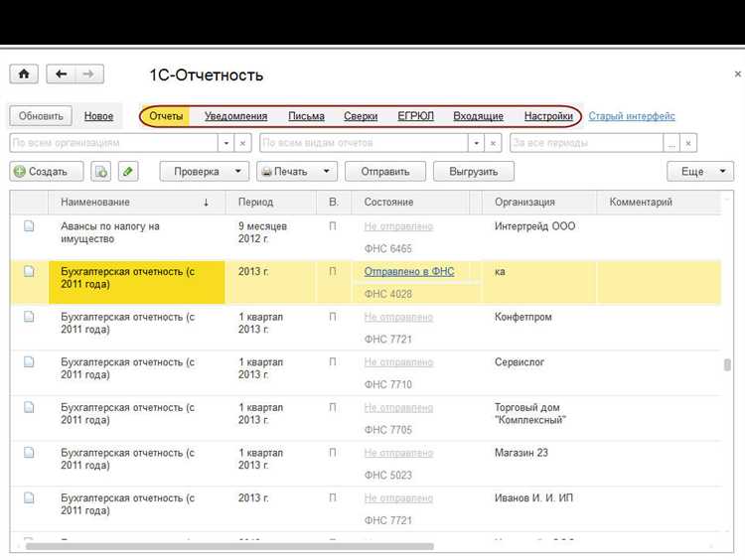The width and height of the screenshot is (745, 560).
Task: Switch to the Уведомления tab
Action: pos(236,116)
